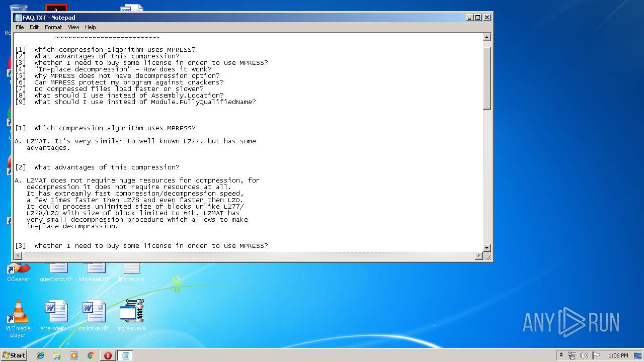Click line 'a few times faster then LZ78'
644x362 pixels.
135,200
